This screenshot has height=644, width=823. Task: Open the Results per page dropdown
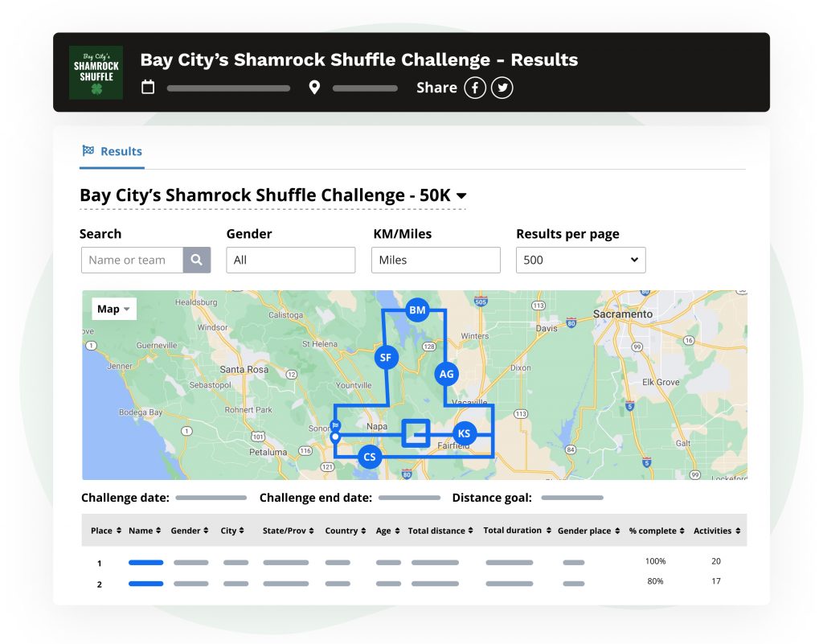[580, 260]
